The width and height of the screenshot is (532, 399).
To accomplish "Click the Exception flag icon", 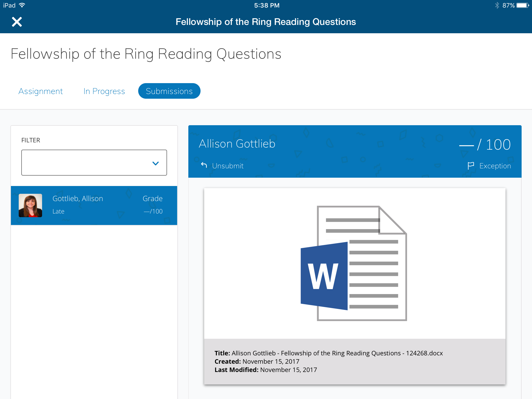I will [471, 165].
